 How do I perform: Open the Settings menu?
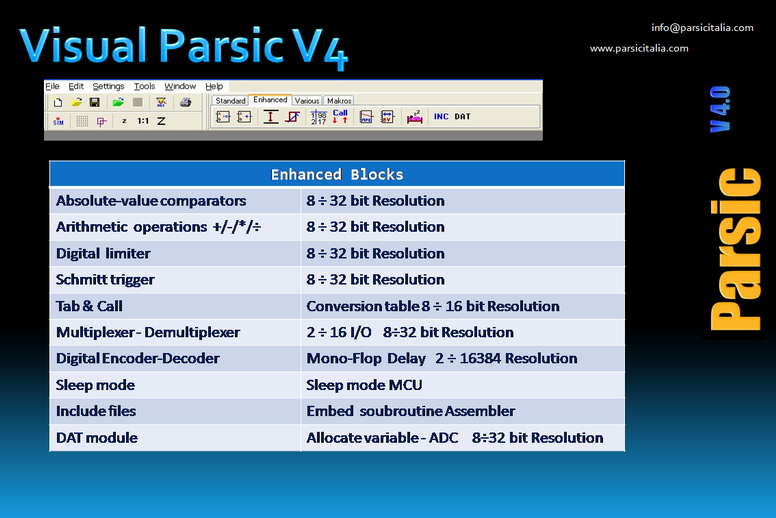(109, 87)
